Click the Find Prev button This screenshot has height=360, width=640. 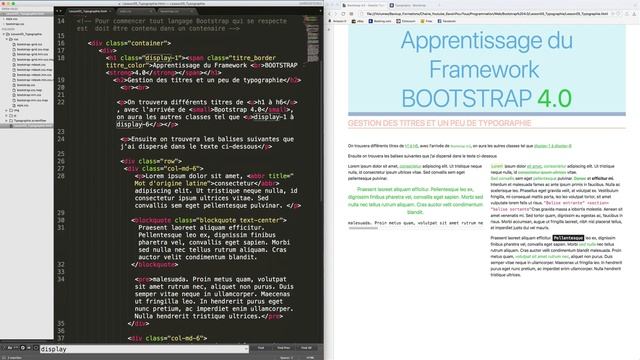click(283, 348)
